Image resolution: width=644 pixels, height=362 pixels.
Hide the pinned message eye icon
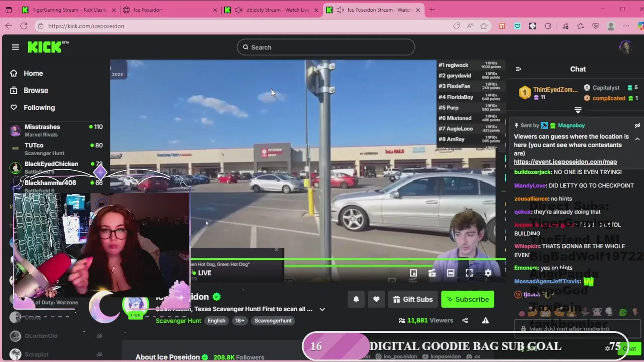(x=637, y=125)
